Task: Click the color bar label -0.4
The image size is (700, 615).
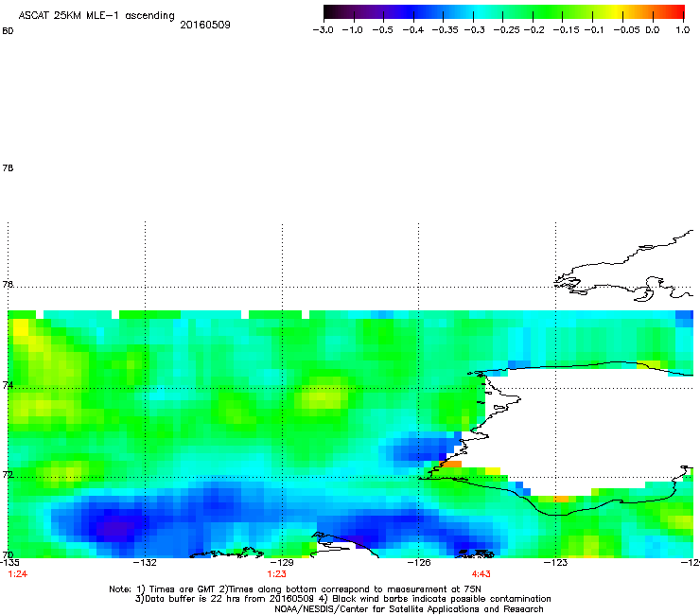Action: [413, 30]
